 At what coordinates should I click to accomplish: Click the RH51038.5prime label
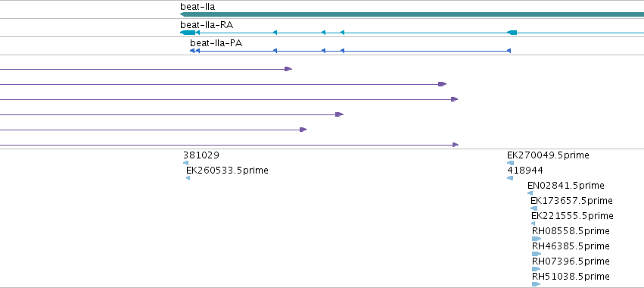pos(571,277)
